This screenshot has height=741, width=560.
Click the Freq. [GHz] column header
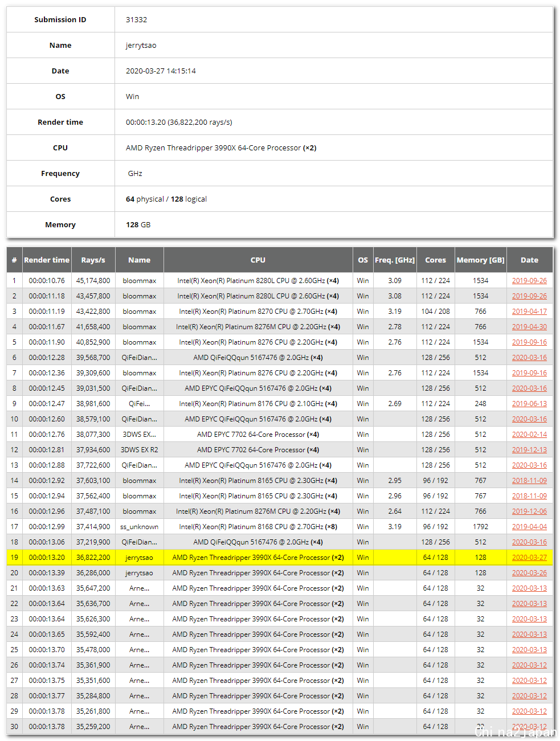click(395, 260)
